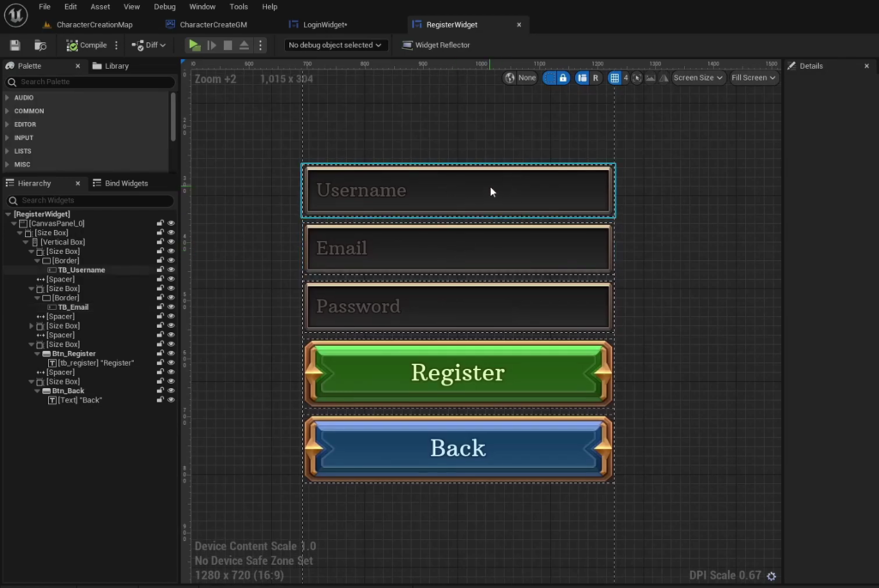
Task: Toggle the layout transform mode icon
Action: pos(583,78)
